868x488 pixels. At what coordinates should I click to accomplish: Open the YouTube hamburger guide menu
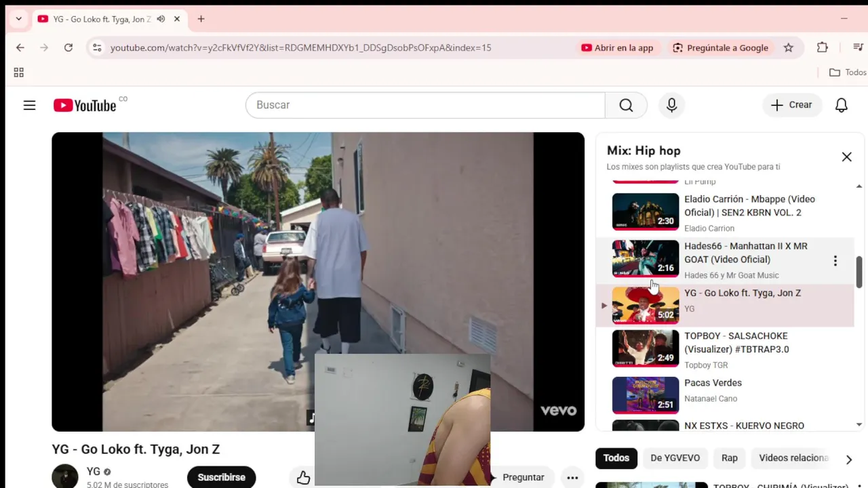pos(29,105)
